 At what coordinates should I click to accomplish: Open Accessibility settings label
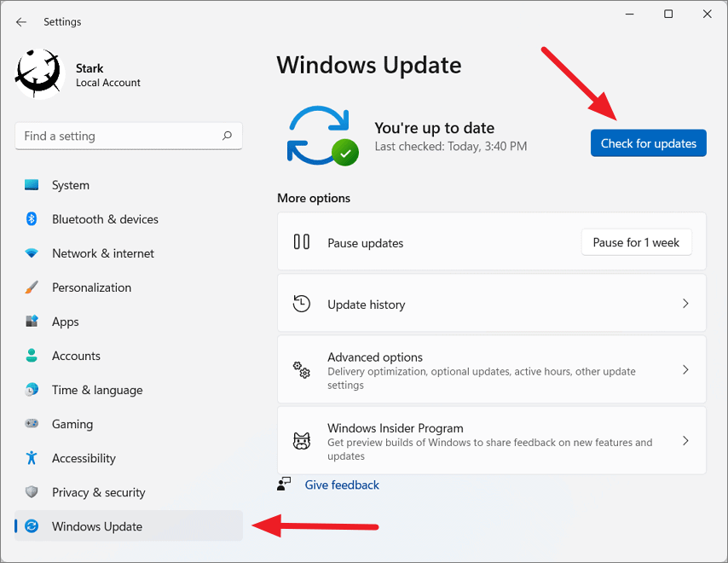click(84, 458)
